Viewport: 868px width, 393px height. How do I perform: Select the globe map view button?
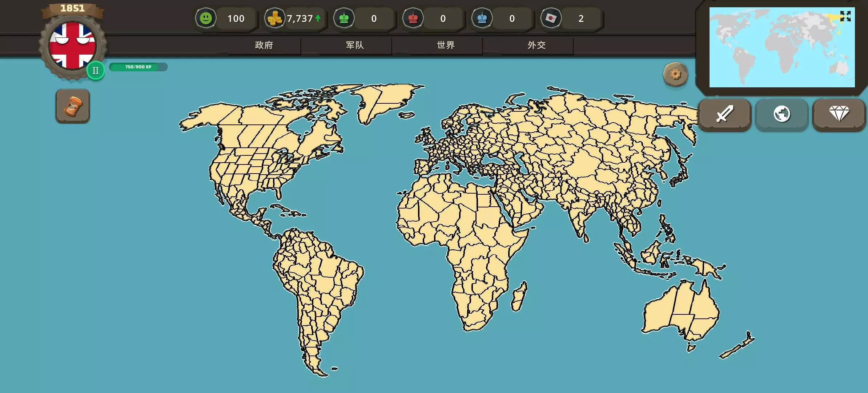coord(782,114)
